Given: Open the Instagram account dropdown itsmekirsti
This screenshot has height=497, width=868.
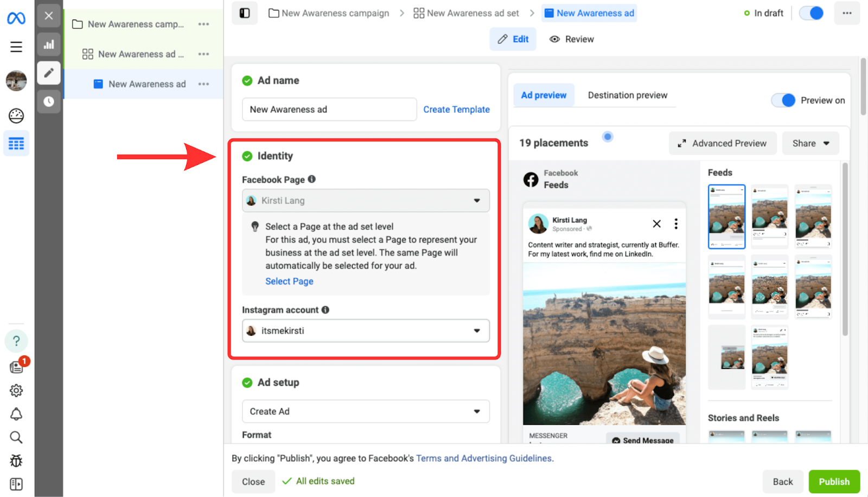Looking at the screenshot, I should click(x=366, y=331).
